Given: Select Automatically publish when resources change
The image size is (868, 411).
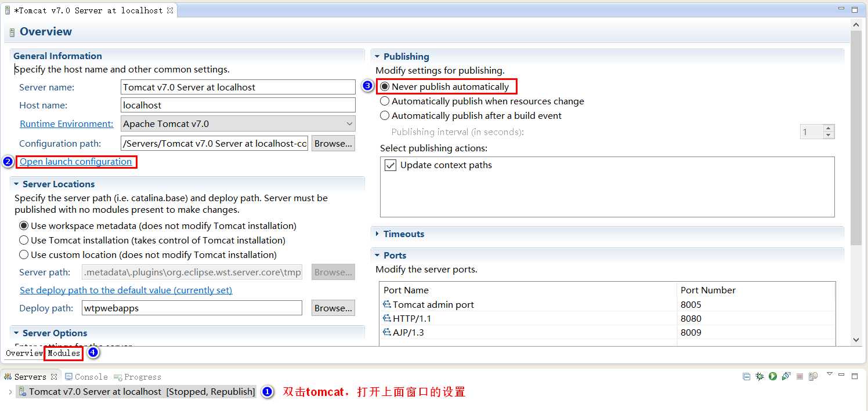Looking at the screenshot, I should click(385, 101).
